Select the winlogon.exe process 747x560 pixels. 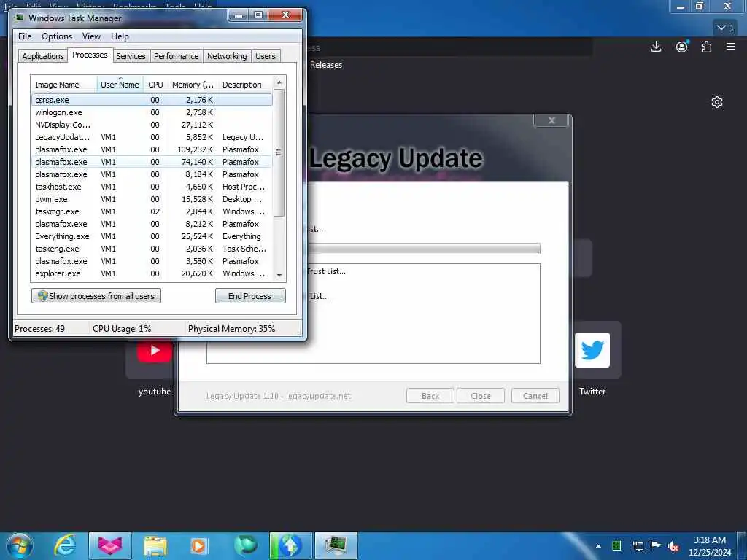click(x=152, y=112)
